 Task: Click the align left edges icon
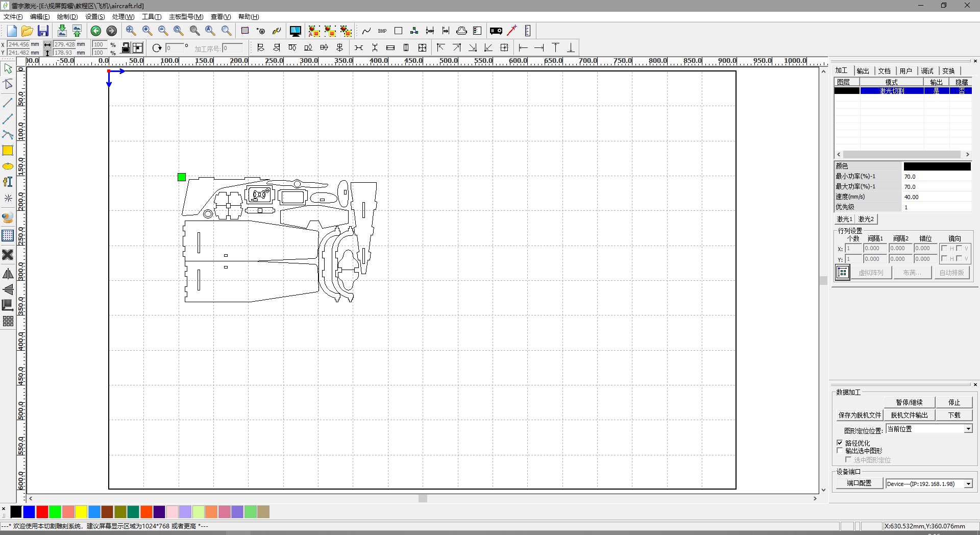(x=261, y=47)
